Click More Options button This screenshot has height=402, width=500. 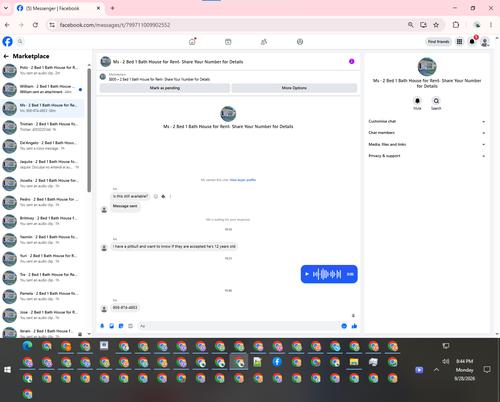point(294,88)
